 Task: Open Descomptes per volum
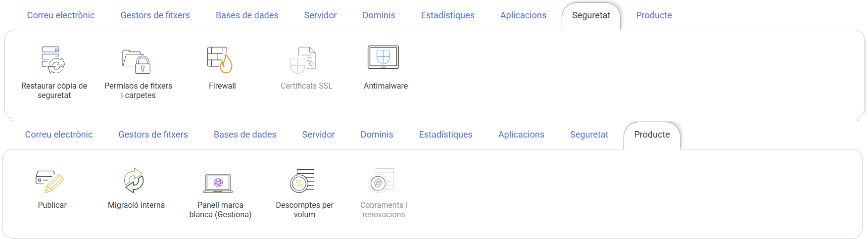(303, 181)
